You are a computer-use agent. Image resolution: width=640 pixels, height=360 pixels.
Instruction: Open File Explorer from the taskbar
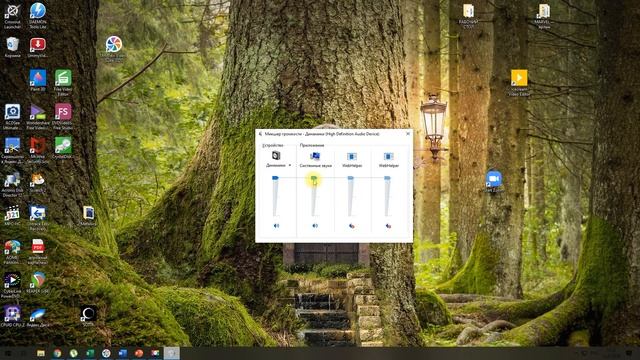(41, 353)
